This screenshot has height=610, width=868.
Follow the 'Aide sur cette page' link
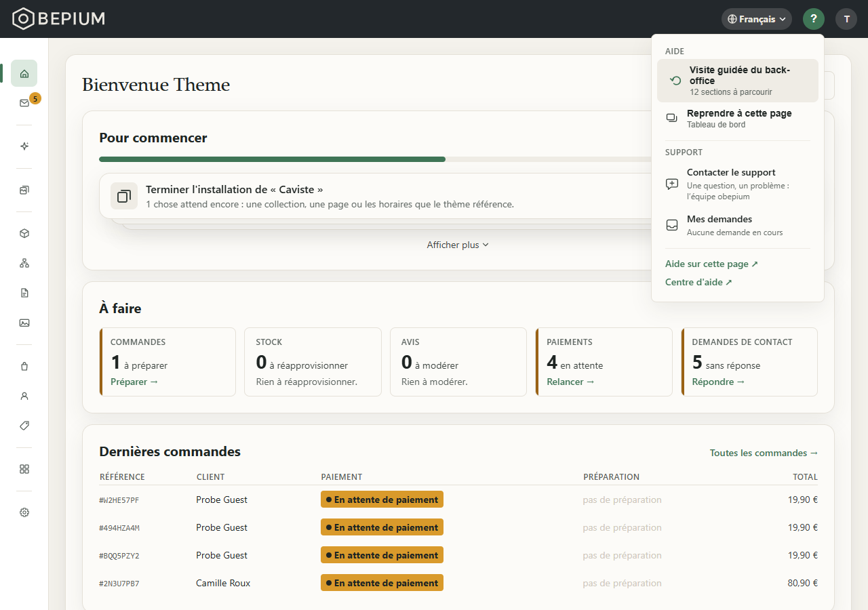pos(711,264)
